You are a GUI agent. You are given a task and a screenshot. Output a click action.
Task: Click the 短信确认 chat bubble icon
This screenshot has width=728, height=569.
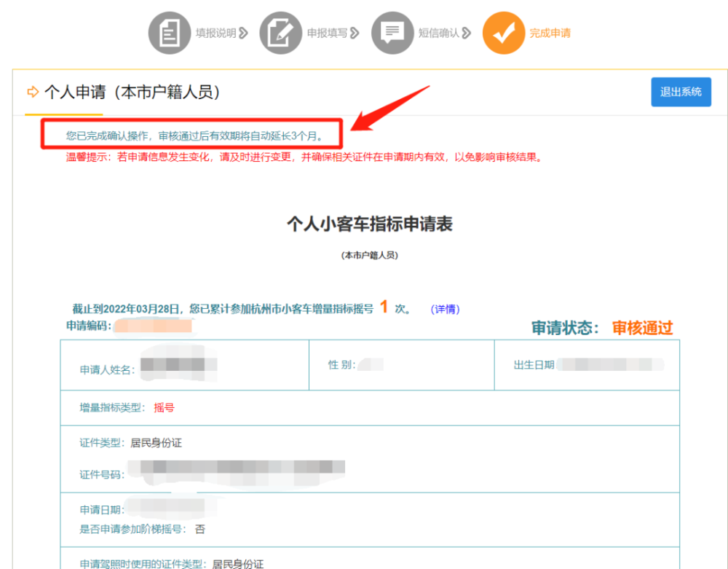click(392, 32)
